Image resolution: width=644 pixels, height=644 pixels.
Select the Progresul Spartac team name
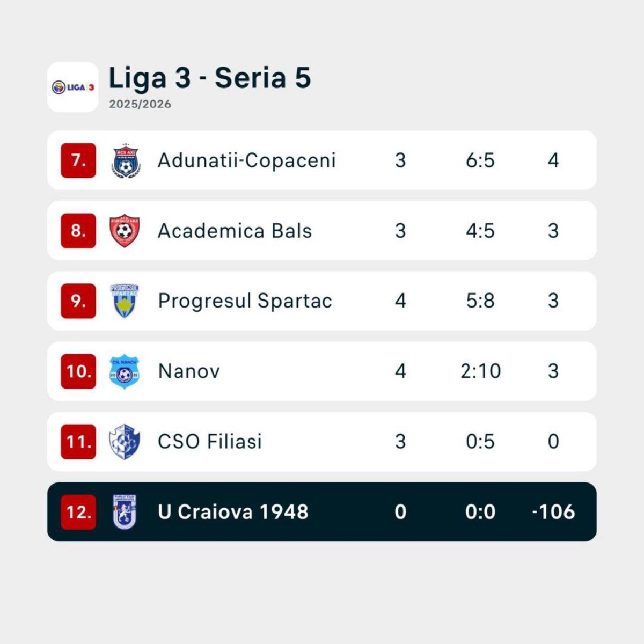tap(245, 301)
